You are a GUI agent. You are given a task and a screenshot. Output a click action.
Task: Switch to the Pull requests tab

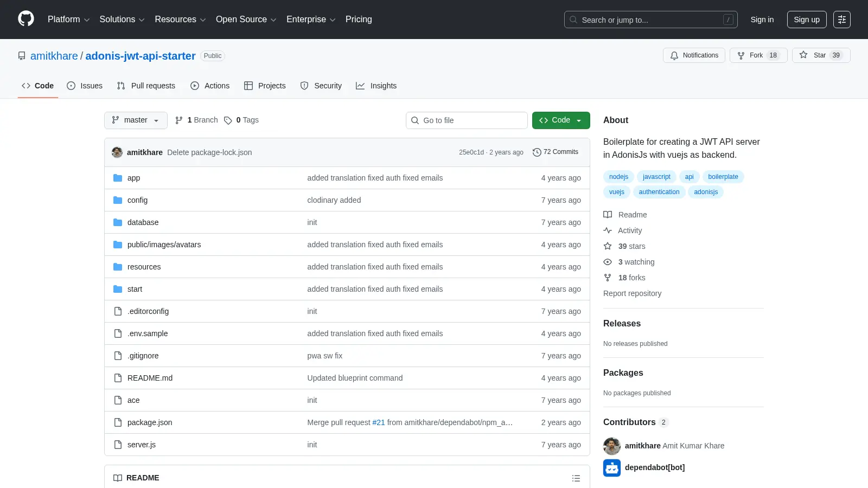pyautogui.click(x=146, y=86)
